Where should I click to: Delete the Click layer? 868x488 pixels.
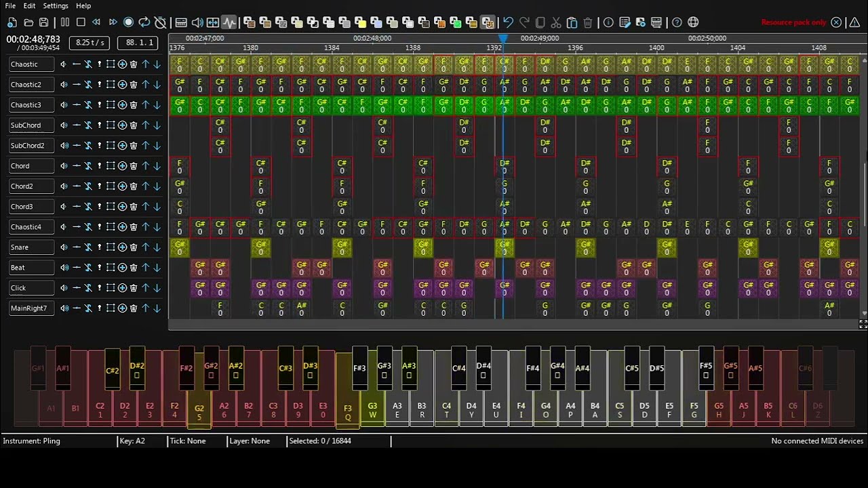click(134, 288)
